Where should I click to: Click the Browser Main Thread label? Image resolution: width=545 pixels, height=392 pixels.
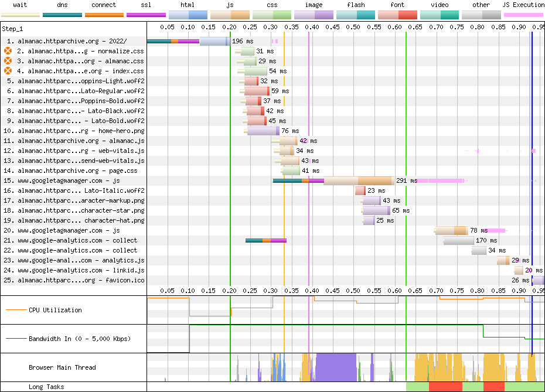pyautogui.click(x=62, y=367)
